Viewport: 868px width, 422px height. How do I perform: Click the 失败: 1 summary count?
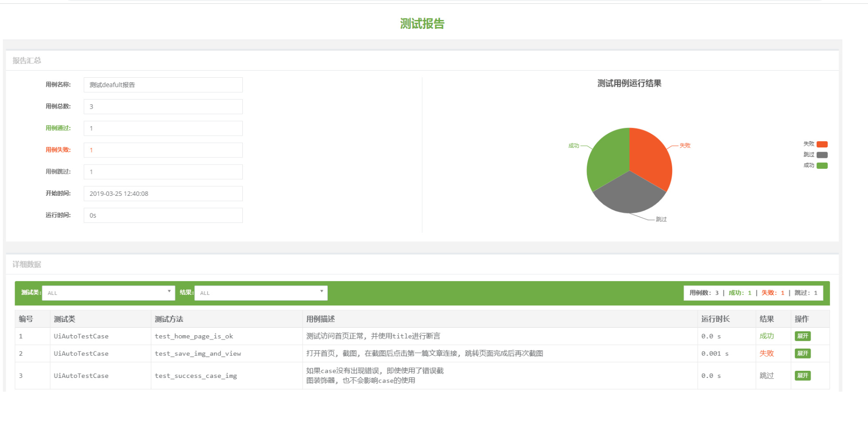(x=773, y=293)
